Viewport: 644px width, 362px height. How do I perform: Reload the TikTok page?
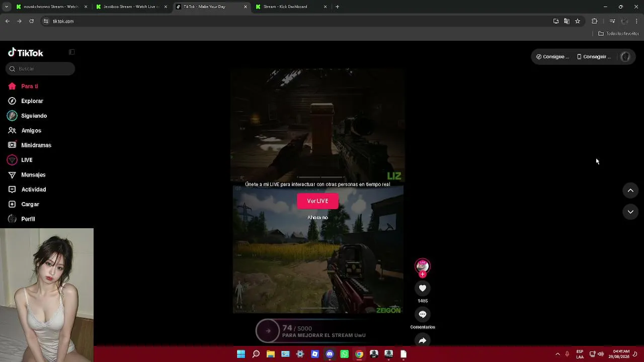pyautogui.click(x=31, y=21)
